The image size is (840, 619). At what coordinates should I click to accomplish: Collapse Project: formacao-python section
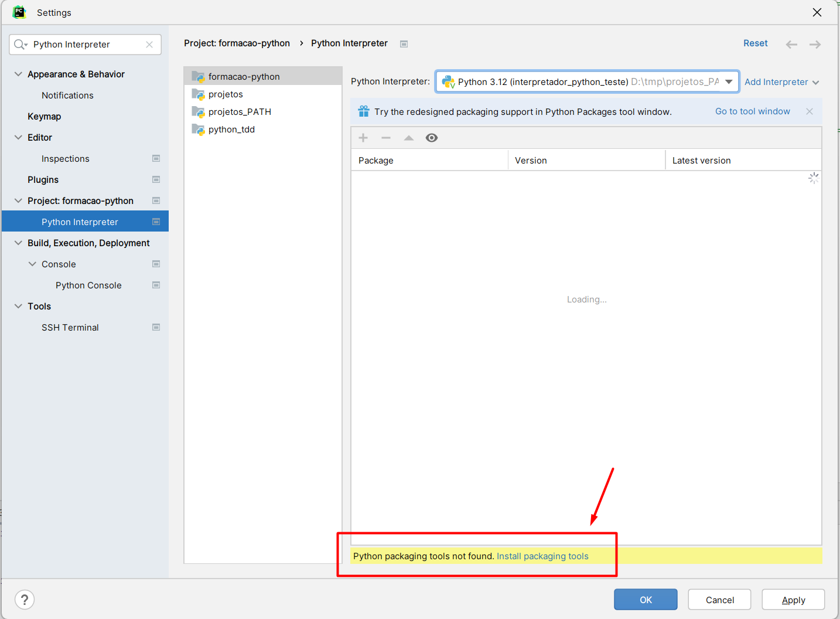pos(18,200)
